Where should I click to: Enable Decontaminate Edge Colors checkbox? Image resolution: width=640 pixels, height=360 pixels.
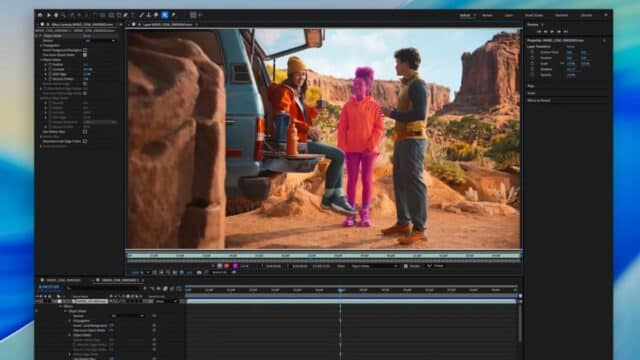85,141
